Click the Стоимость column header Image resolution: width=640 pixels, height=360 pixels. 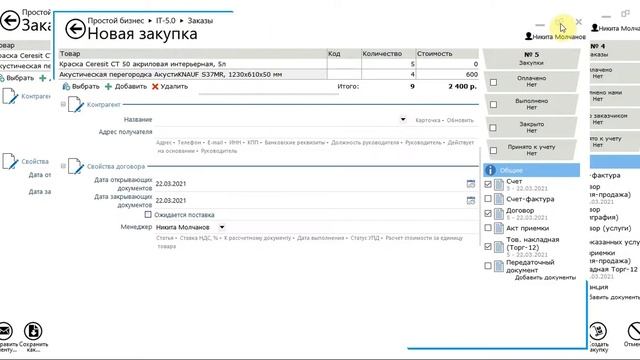pos(447,53)
